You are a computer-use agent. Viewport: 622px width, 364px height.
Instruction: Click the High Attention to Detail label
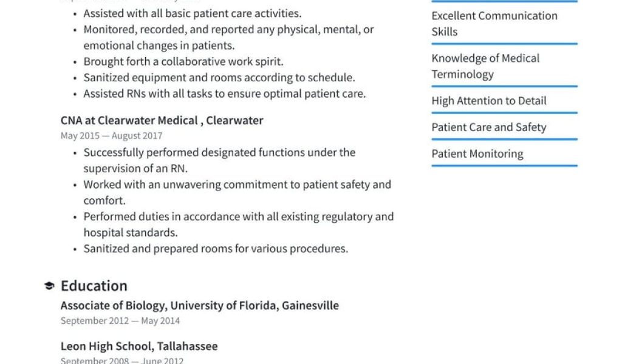click(x=489, y=101)
